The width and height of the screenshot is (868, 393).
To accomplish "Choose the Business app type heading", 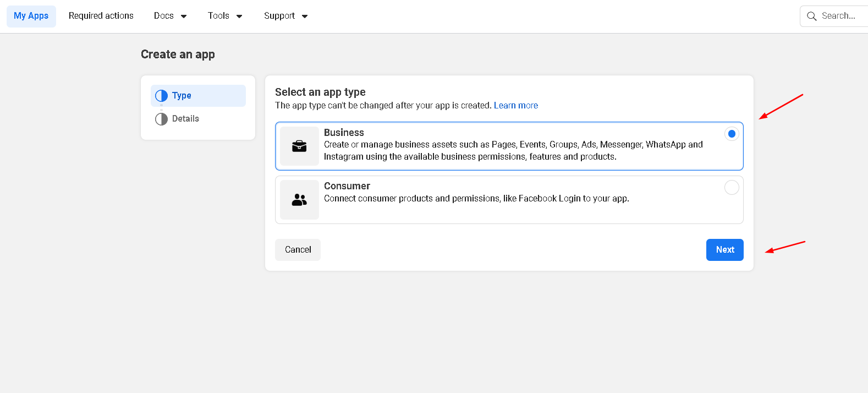I will pos(344,133).
